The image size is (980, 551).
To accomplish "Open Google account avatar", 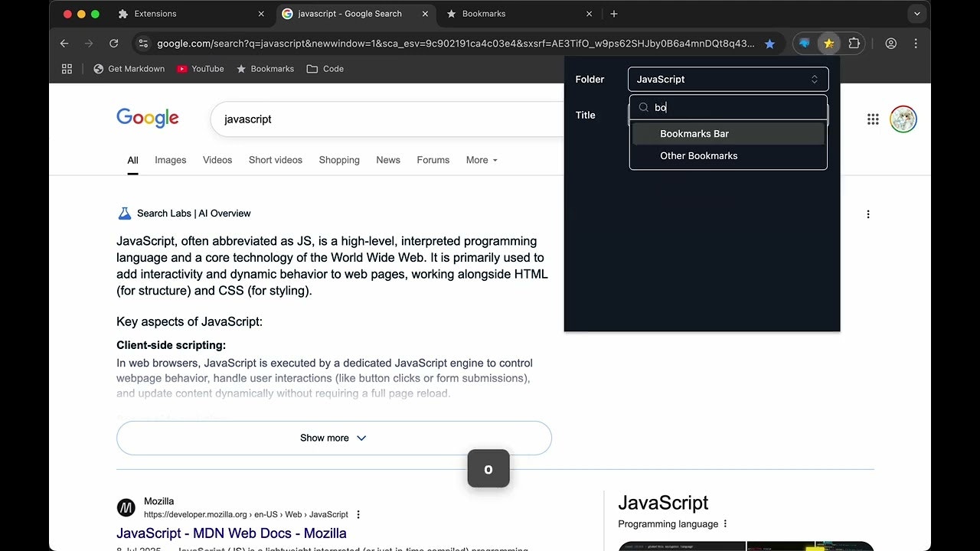I will tap(903, 119).
